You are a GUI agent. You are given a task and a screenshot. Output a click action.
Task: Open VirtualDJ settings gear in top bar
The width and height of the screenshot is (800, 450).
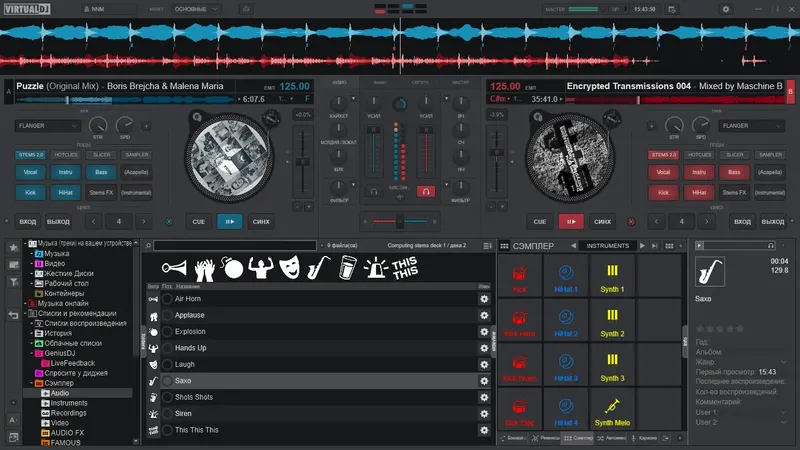[726, 9]
